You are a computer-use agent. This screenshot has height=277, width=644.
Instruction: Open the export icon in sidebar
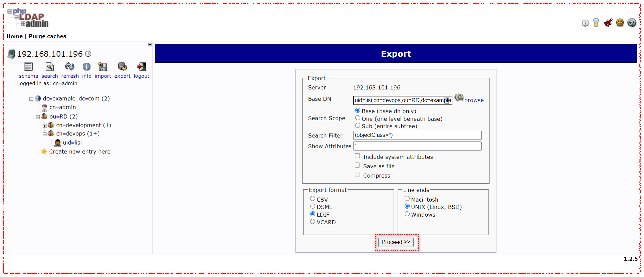[122, 67]
